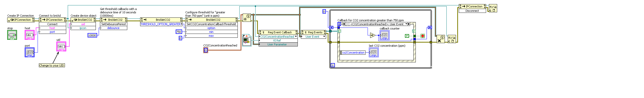This screenshot has width=644, height=98.
Task: Select the callback counter indicator terminal
Action: 384,35
